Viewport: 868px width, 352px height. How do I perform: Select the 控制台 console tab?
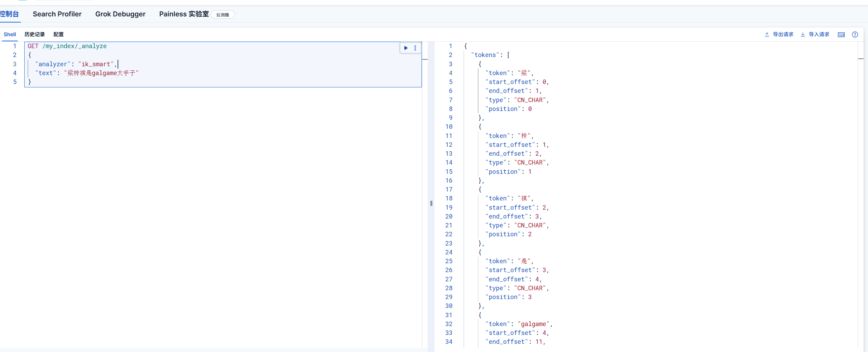point(9,14)
